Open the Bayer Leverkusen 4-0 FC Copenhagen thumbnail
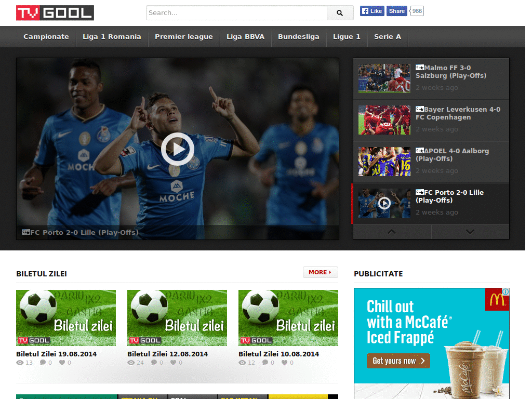 click(x=384, y=120)
